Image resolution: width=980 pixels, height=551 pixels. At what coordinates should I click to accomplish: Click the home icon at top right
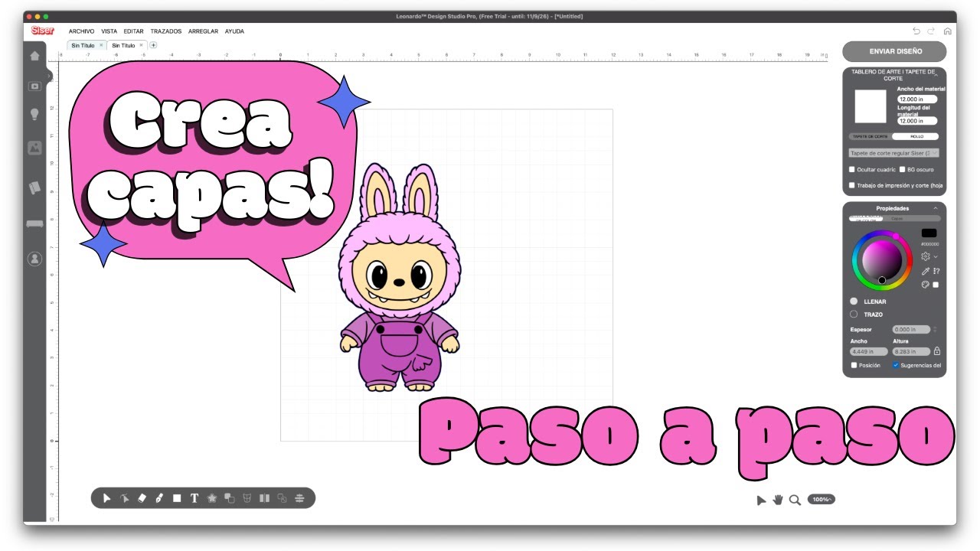click(x=947, y=31)
